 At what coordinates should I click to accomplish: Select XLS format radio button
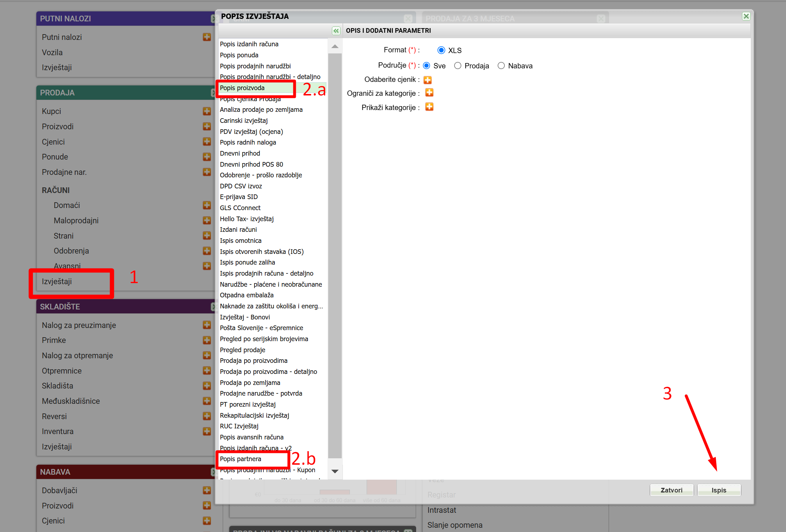click(441, 50)
